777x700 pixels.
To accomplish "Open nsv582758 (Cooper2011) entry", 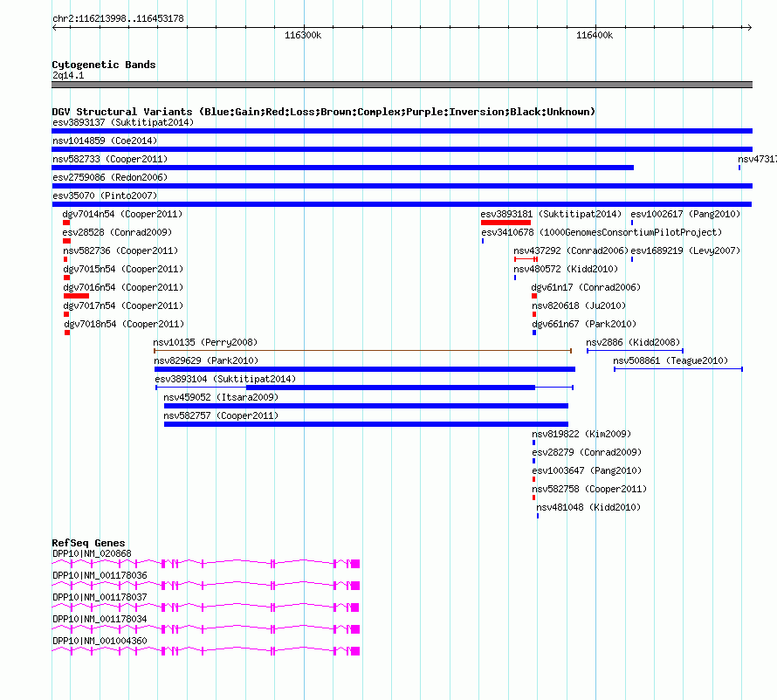I will coord(589,489).
